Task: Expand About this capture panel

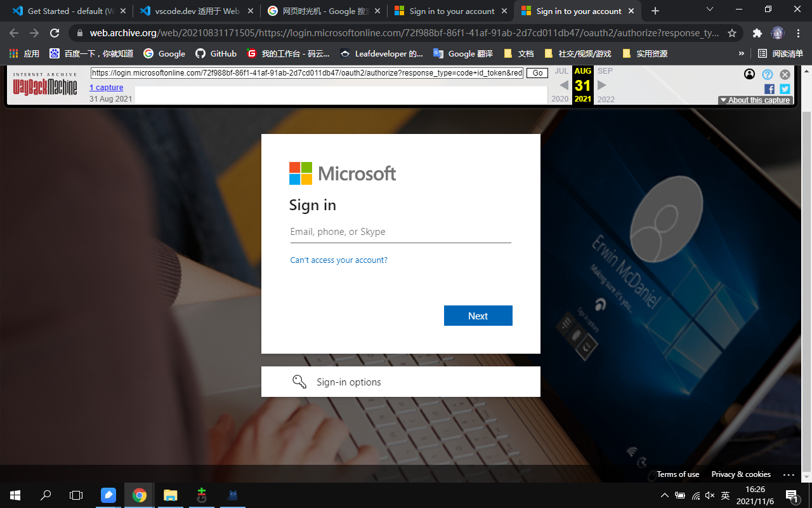Action: [755, 100]
